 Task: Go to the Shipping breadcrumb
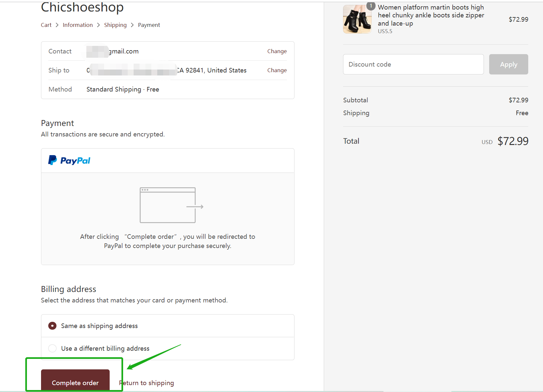[115, 25]
